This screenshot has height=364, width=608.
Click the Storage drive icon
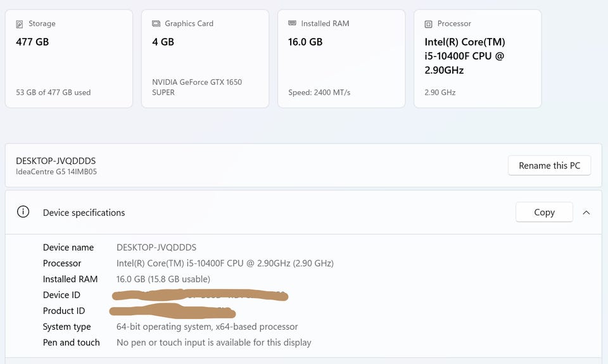point(20,24)
